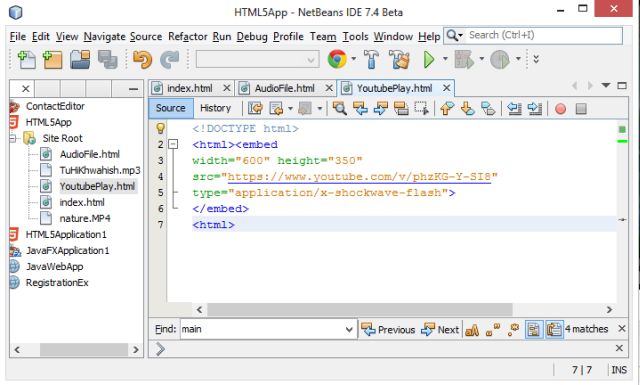The width and height of the screenshot is (640, 385).
Task: Click Next in the find bar
Action: pyautogui.click(x=440, y=329)
